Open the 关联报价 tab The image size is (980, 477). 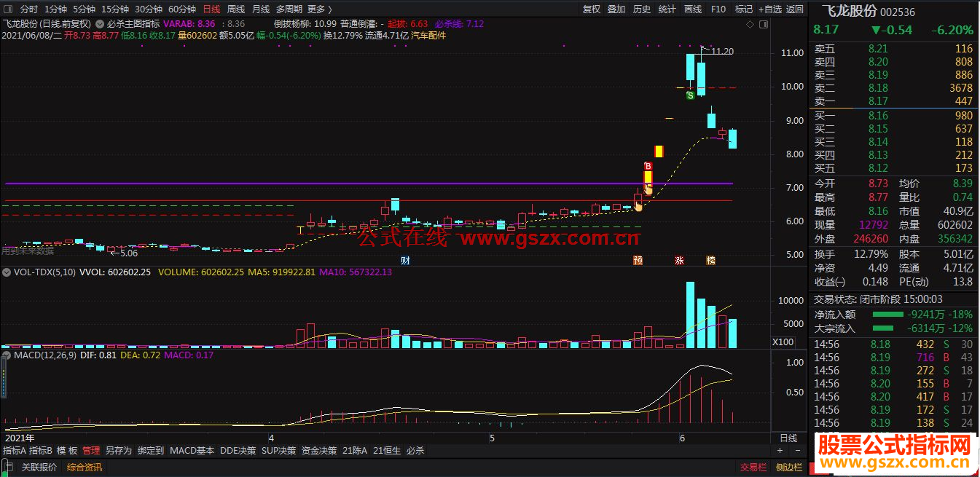click(39, 468)
